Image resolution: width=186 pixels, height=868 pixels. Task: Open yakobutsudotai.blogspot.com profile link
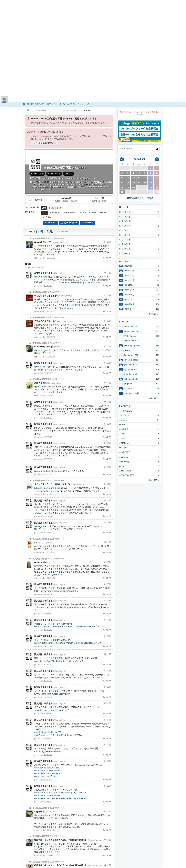[78, 178]
